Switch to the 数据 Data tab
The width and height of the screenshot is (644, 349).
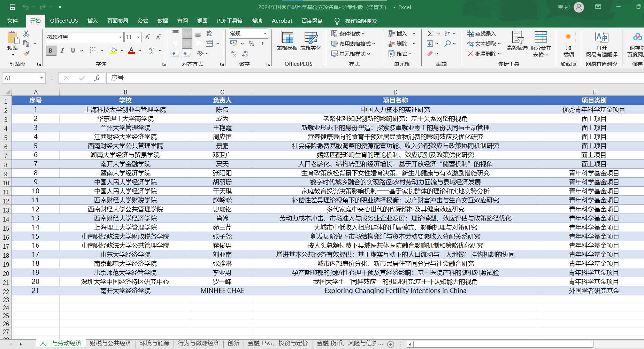click(163, 21)
